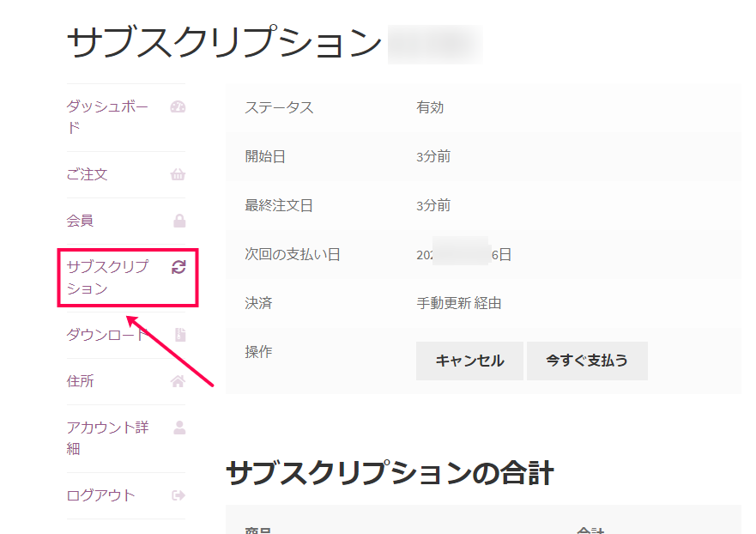Screen dimensions: 756x534
Task: Select the ステータス row label
Action: click(x=279, y=107)
